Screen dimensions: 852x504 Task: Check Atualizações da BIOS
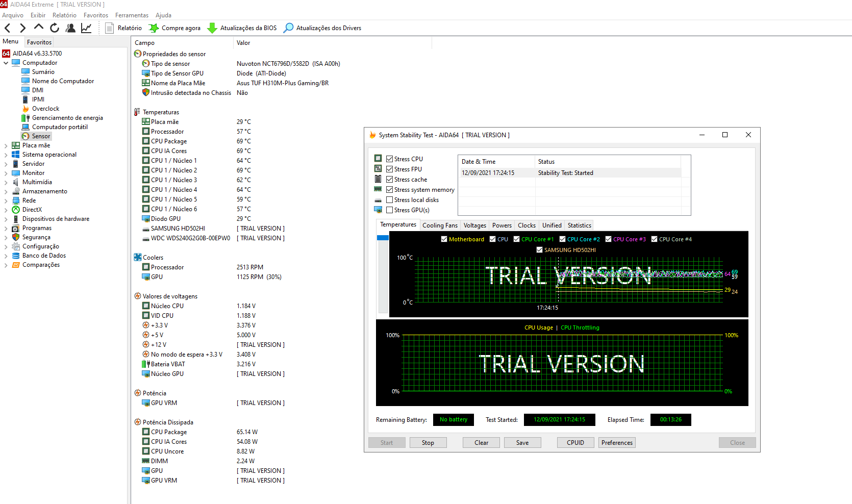242,28
